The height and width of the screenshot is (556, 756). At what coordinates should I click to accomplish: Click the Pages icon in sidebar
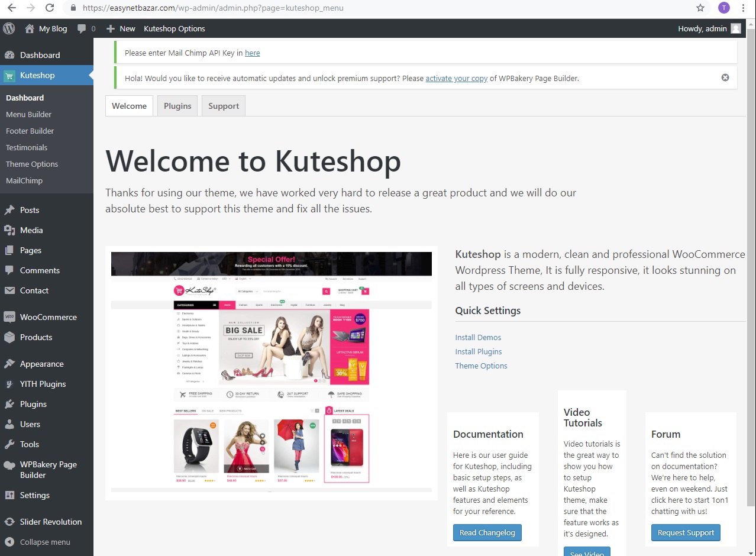[x=9, y=250]
